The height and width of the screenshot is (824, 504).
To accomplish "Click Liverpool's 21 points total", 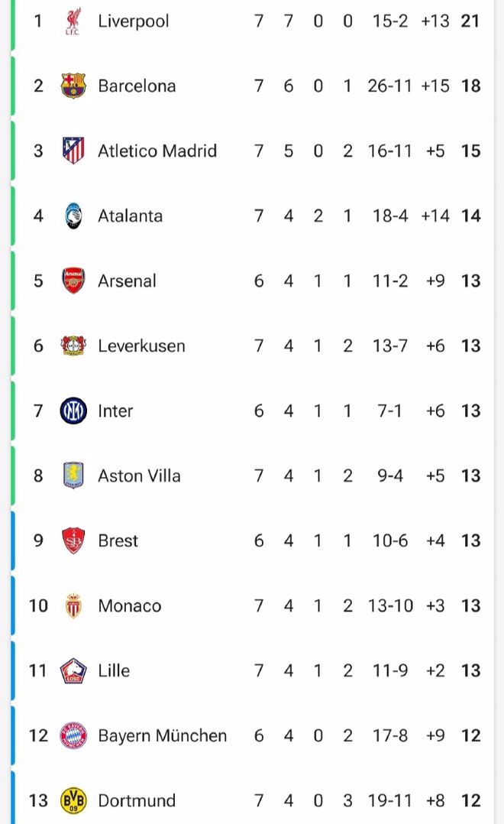I will pos(470,21).
